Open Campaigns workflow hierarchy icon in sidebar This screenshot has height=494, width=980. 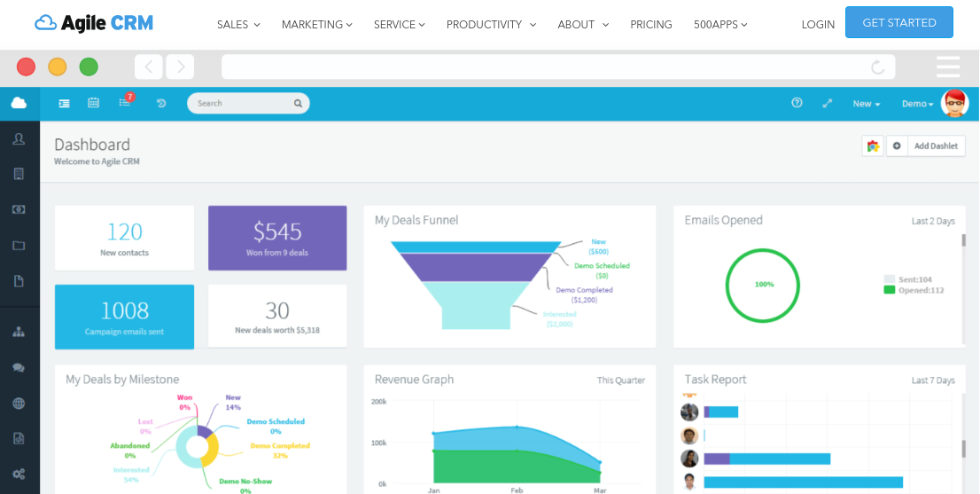19,332
